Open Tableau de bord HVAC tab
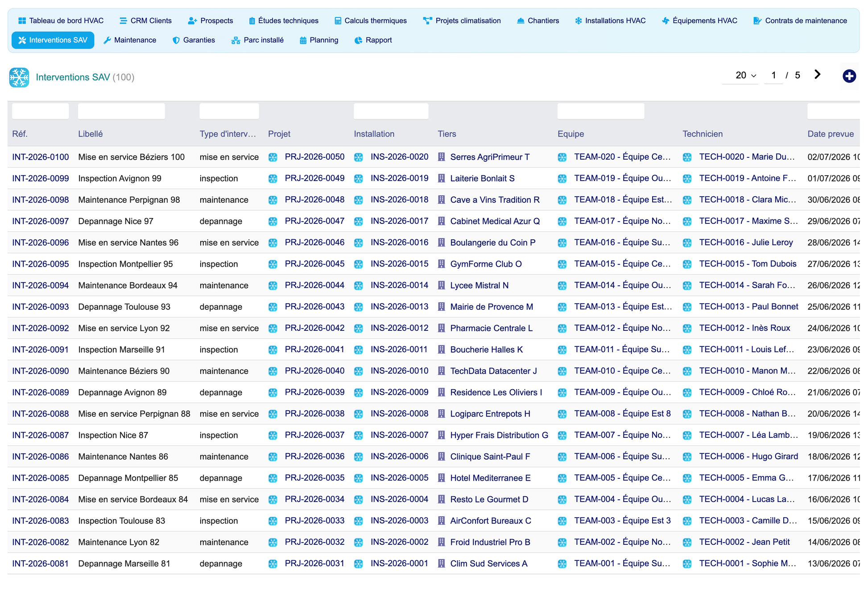Image resolution: width=868 pixels, height=609 pixels. click(61, 21)
